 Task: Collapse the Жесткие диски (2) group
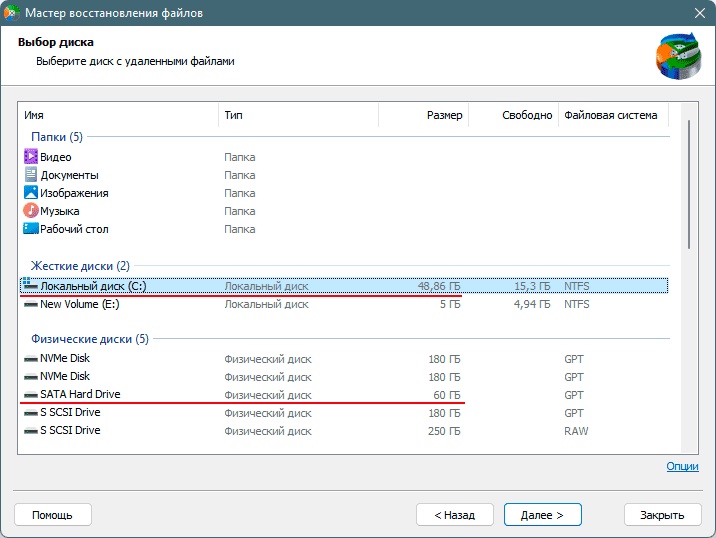80,266
